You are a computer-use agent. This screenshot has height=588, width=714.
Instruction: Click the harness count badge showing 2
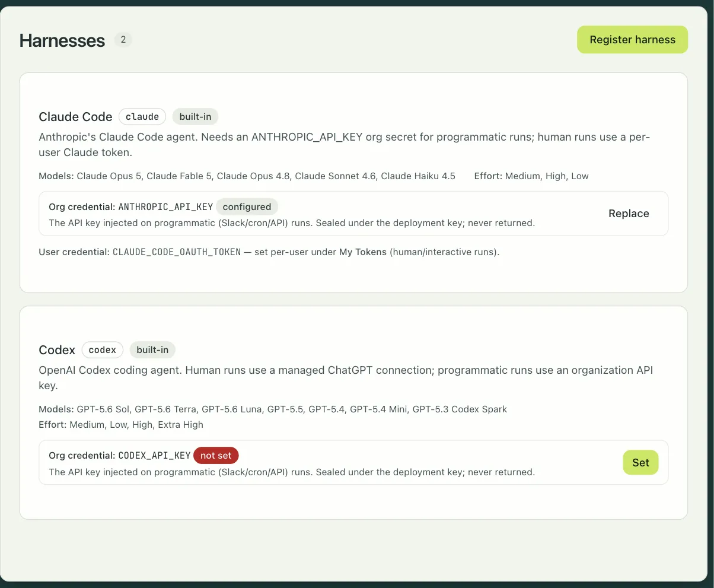point(123,40)
